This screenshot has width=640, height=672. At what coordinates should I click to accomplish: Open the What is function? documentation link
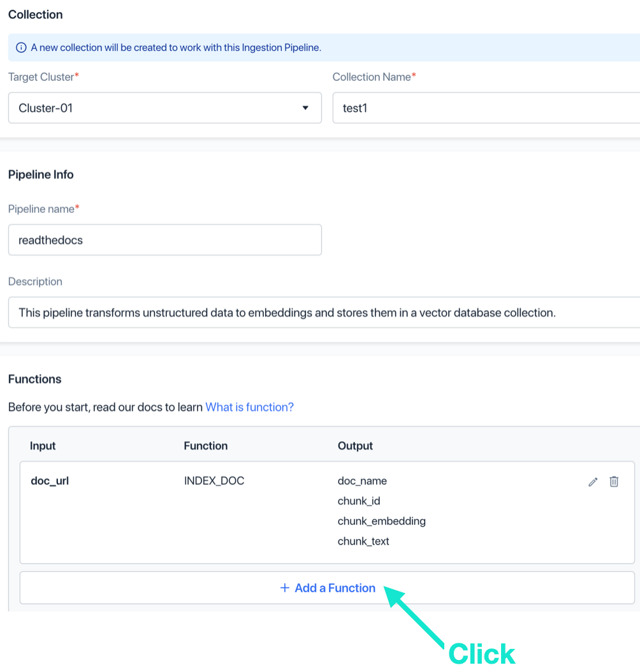[249, 407]
